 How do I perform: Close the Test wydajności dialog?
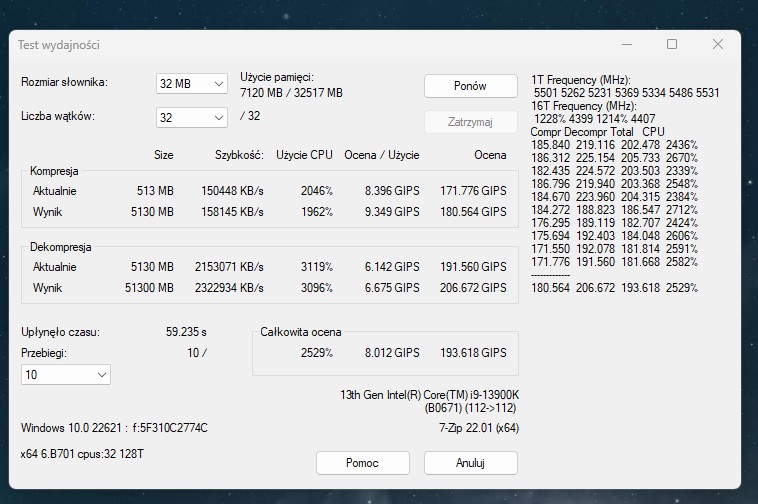pos(718,44)
